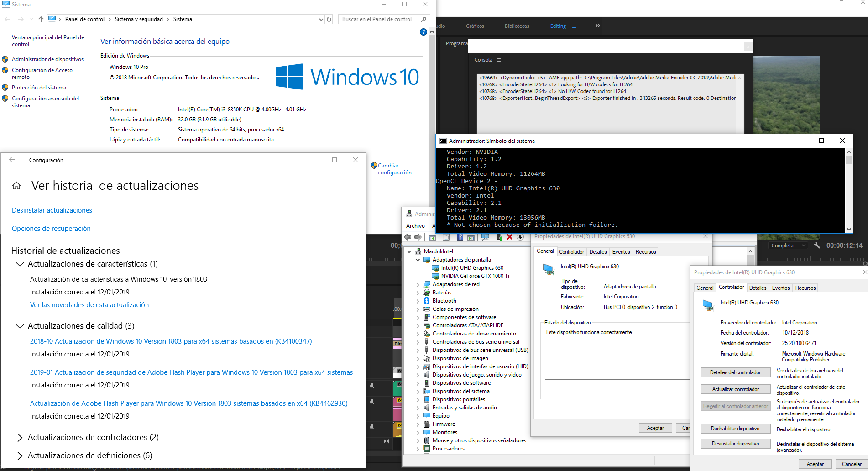This screenshot has width=868, height=471.
Task: Switch to Eventos tab in front Propiedades dialog
Action: [781, 288]
